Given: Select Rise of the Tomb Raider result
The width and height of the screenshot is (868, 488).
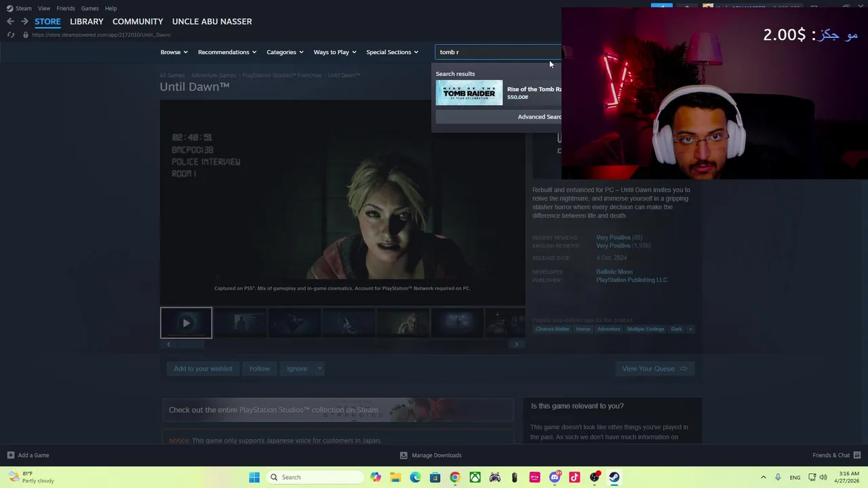Looking at the screenshot, I should (499, 93).
